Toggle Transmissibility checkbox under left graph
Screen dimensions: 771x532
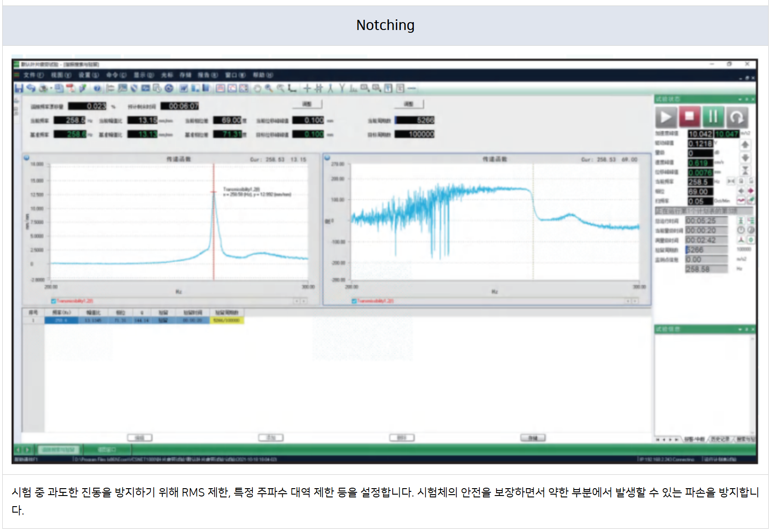pos(54,301)
